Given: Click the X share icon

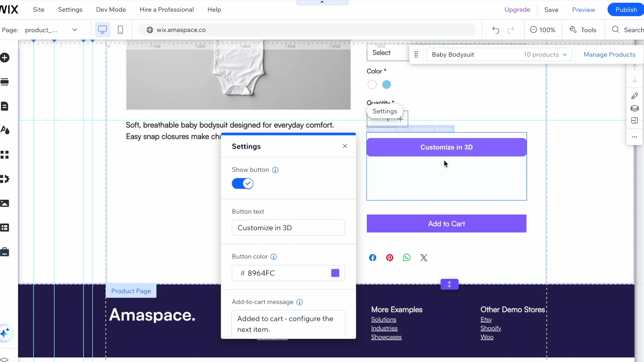Looking at the screenshot, I should (424, 258).
